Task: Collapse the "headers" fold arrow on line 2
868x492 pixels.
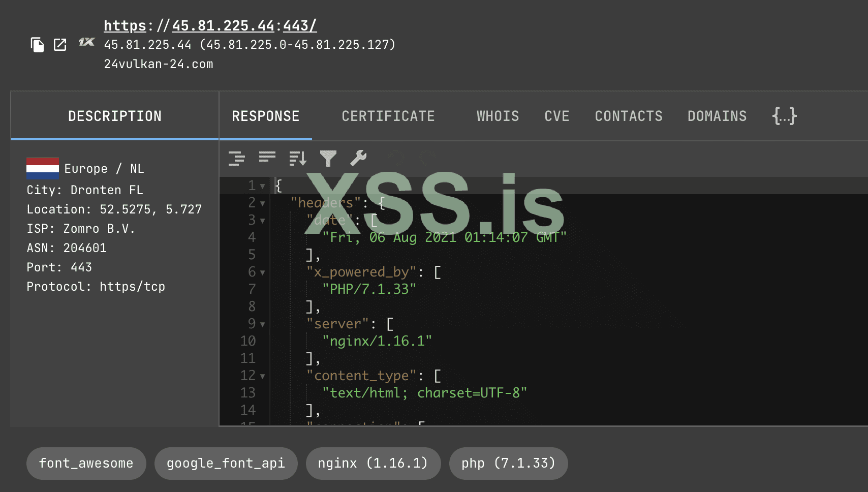Action: pos(262,203)
